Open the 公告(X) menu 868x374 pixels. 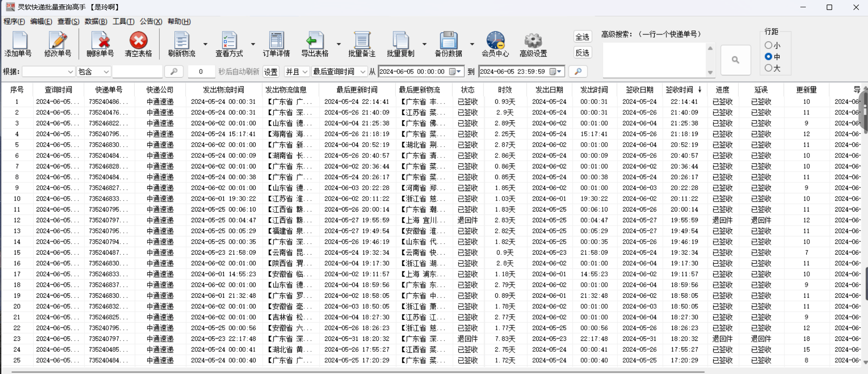[151, 21]
